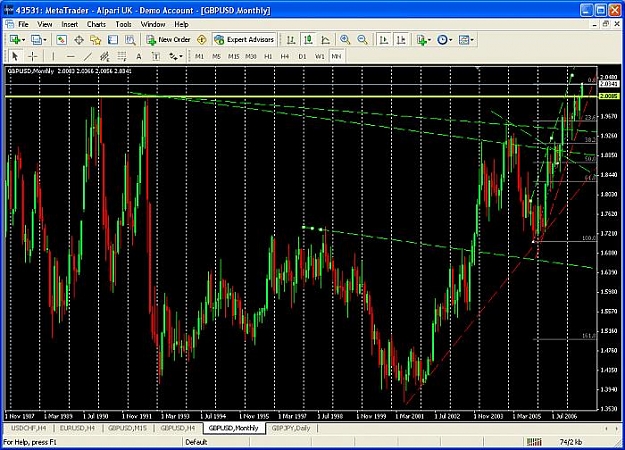Open the Periods clock button
Image resolution: width=625 pixels, height=450 pixels.
[442, 40]
